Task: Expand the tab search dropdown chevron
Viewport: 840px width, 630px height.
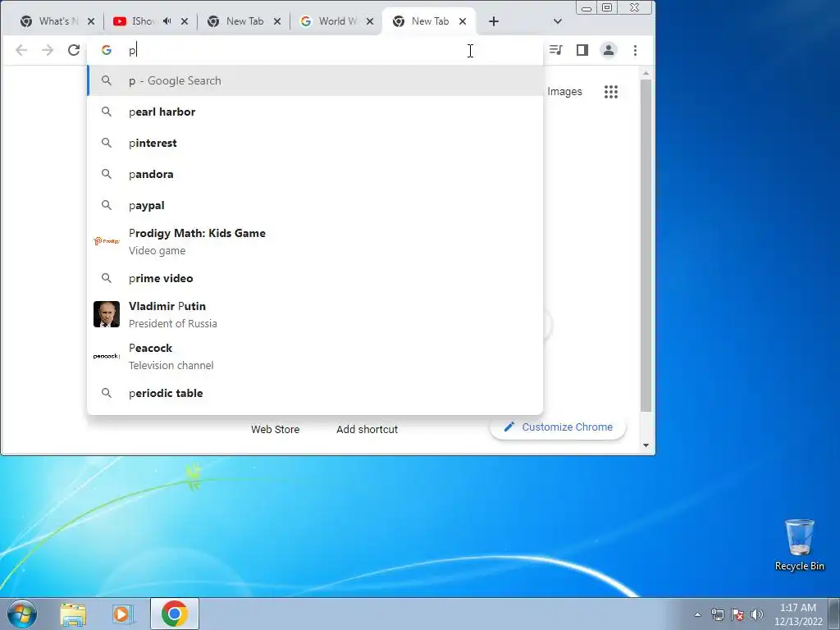Action: 558,21
